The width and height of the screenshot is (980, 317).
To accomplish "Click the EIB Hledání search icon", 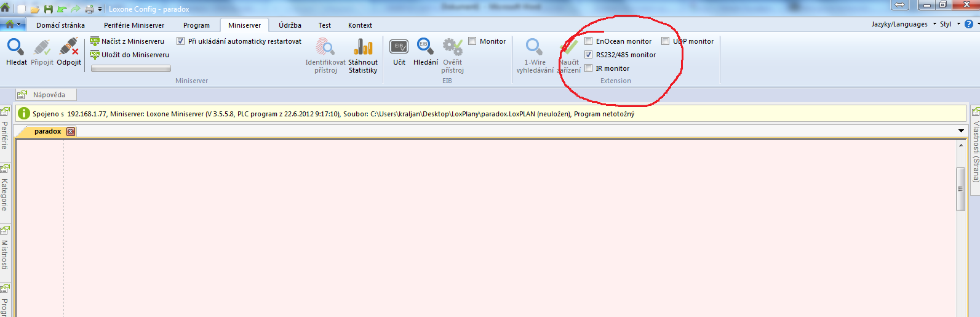I will click(425, 47).
